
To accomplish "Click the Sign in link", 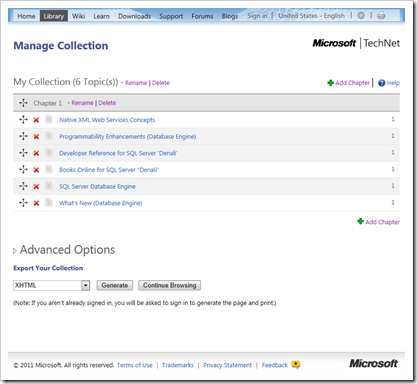I will click(257, 16).
